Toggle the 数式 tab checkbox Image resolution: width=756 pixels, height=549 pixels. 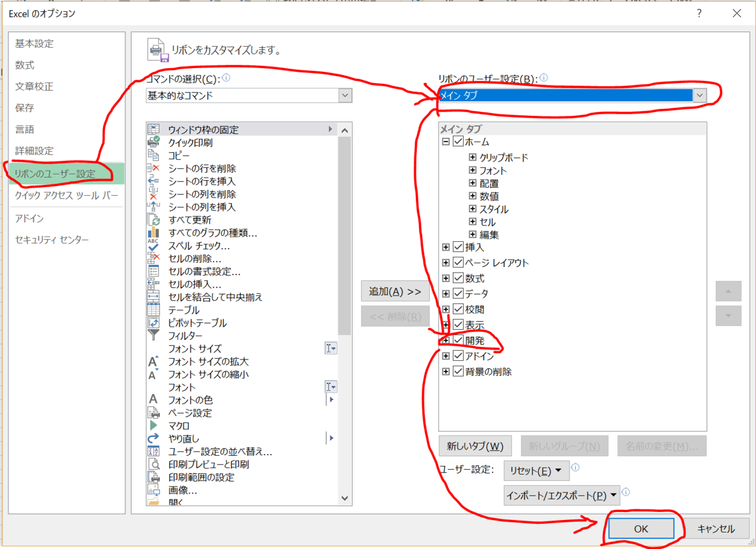pos(458,278)
